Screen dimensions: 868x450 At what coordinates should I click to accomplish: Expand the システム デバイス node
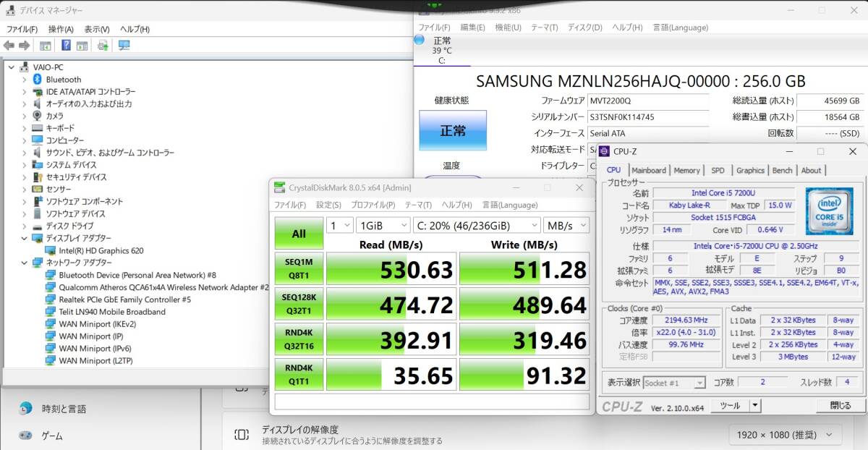24,165
